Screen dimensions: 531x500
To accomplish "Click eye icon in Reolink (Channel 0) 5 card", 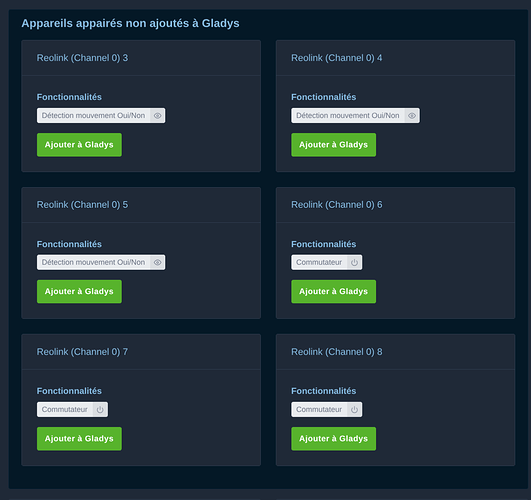I will tap(157, 262).
